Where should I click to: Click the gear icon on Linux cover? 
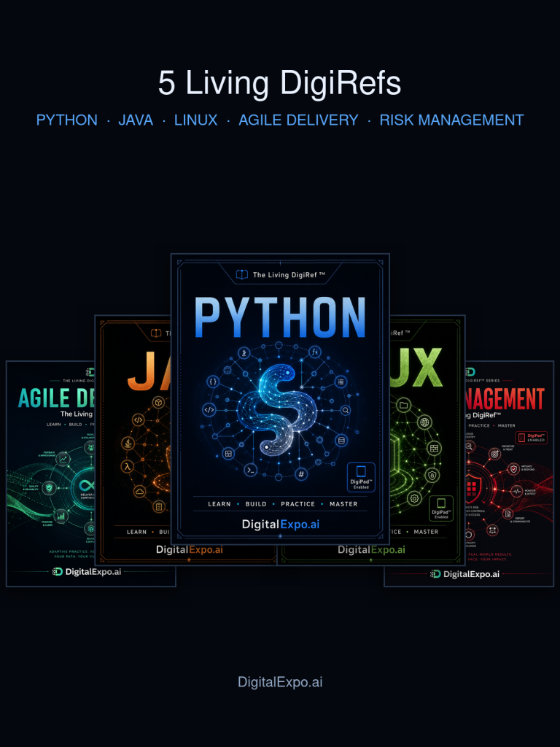414,498
